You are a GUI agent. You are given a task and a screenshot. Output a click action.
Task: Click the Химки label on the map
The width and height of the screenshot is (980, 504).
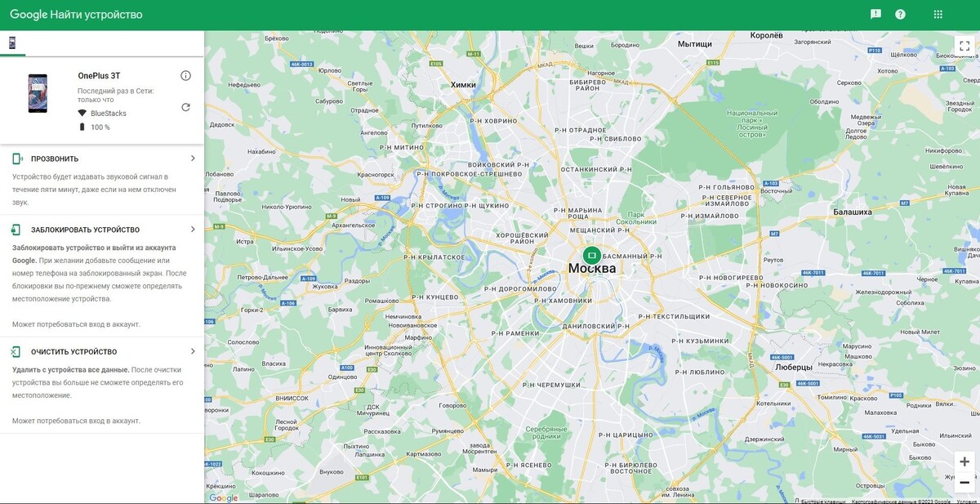click(463, 85)
